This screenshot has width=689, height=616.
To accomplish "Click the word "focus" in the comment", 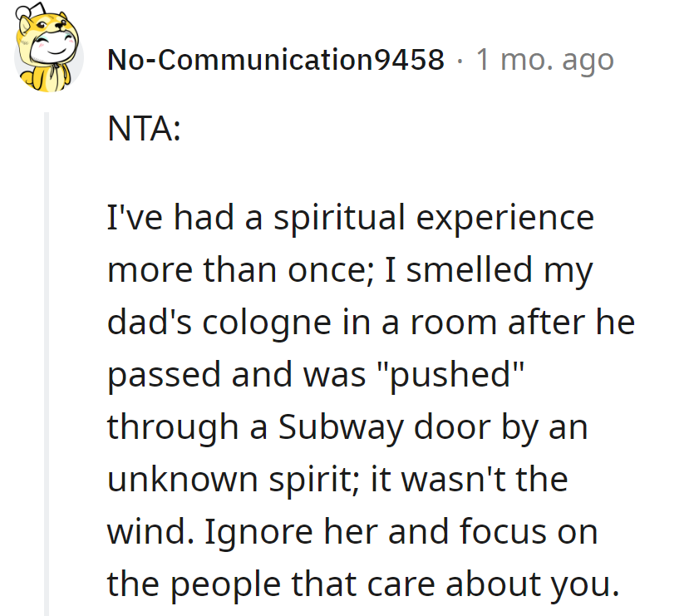I will (504, 532).
